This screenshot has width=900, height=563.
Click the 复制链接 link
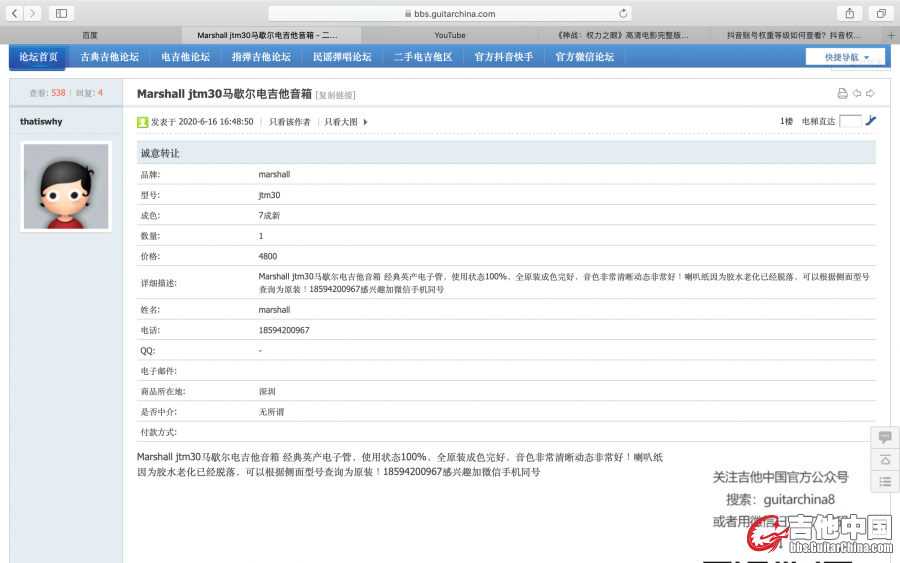pyautogui.click(x=335, y=95)
